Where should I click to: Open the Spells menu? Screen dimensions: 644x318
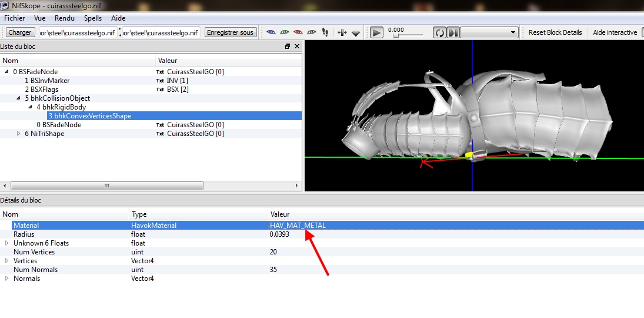click(94, 18)
